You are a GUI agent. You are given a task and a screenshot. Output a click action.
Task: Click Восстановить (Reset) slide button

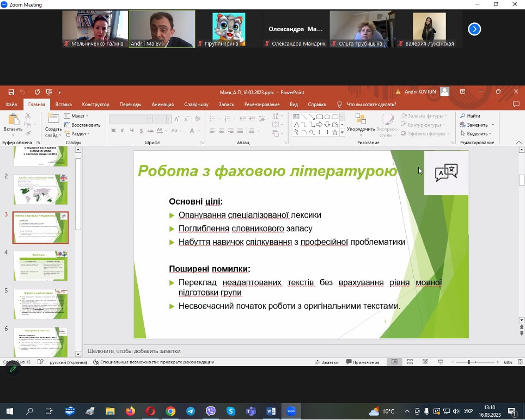coord(82,125)
